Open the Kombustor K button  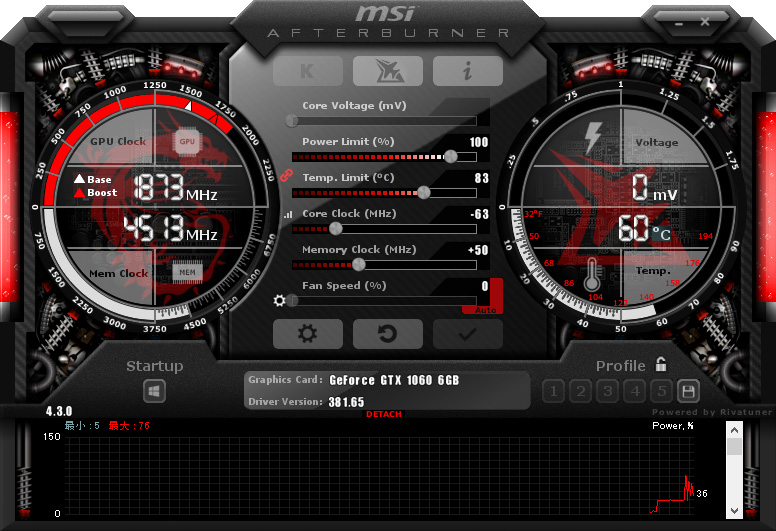[x=307, y=71]
